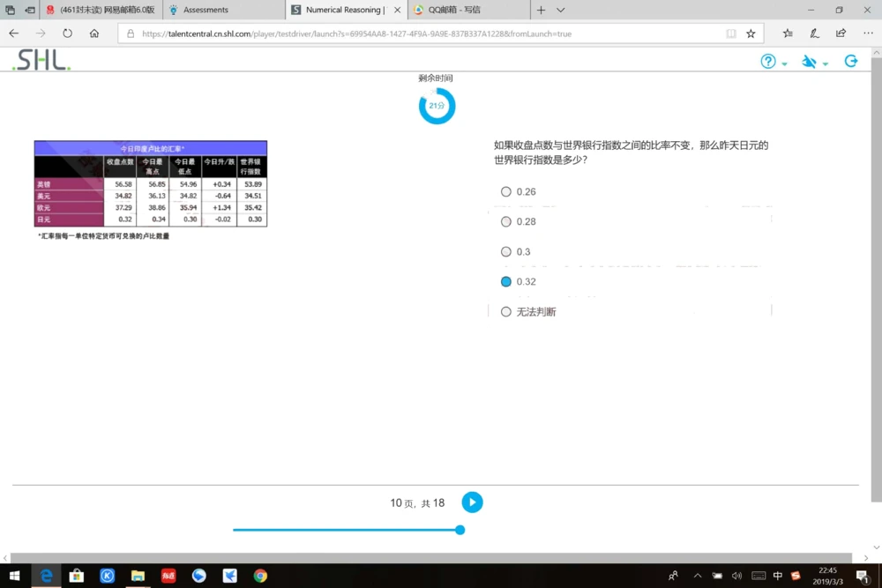Launch Thunder download app from taskbar

[x=229, y=576]
